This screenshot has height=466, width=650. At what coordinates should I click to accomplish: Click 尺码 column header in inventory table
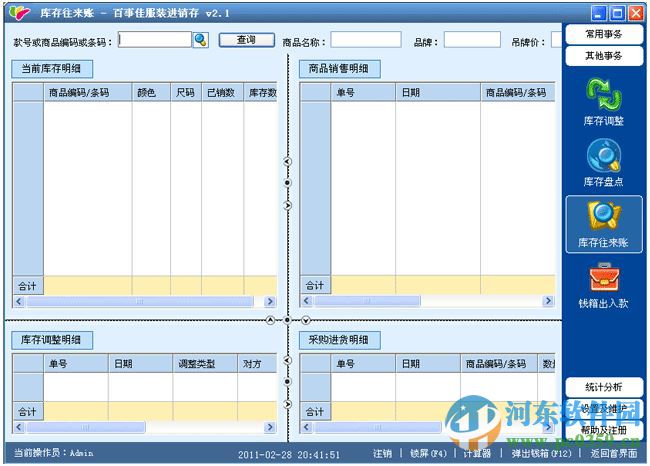186,92
